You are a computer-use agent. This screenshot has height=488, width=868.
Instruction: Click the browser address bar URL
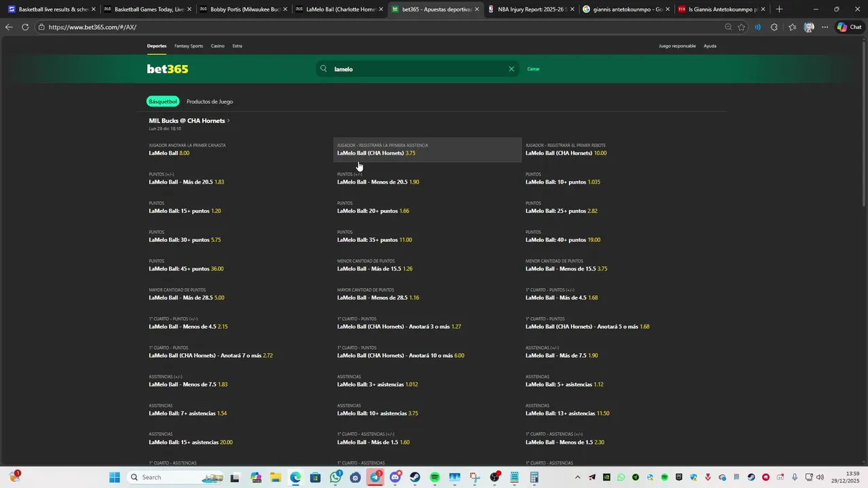coord(92,27)
